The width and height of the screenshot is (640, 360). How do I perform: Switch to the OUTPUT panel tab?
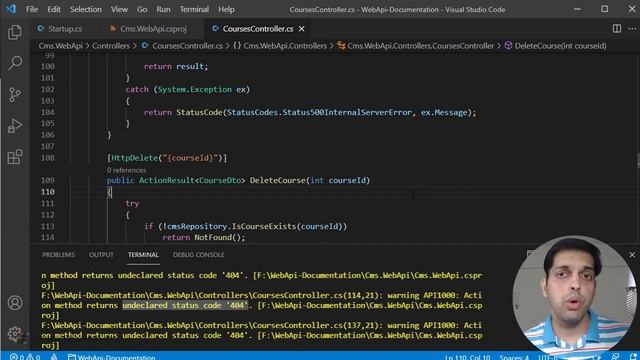(101, 255)
